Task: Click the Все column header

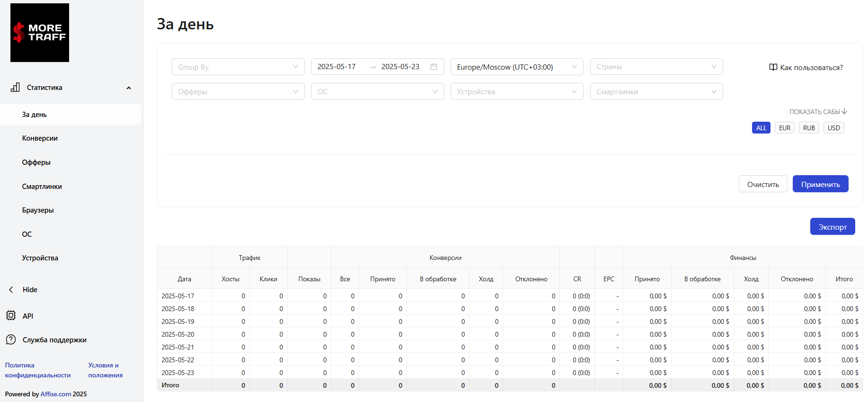Action: (x=345, y=279)
